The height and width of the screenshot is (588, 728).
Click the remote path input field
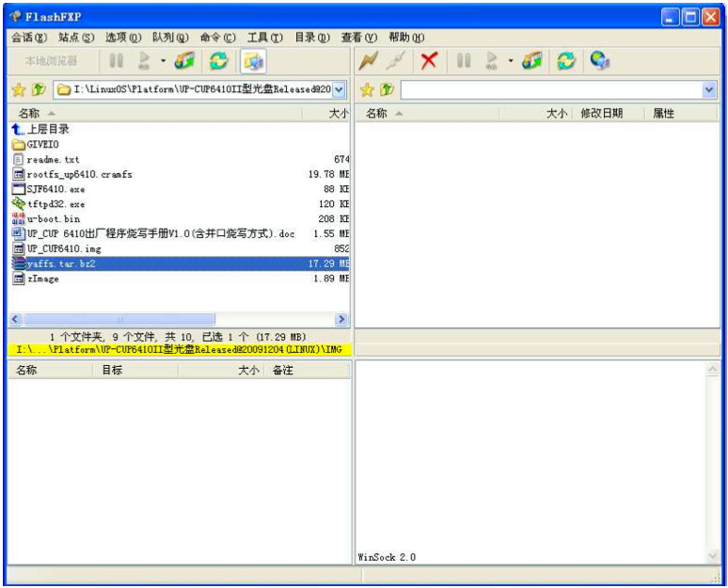click(x=552, y=89)
